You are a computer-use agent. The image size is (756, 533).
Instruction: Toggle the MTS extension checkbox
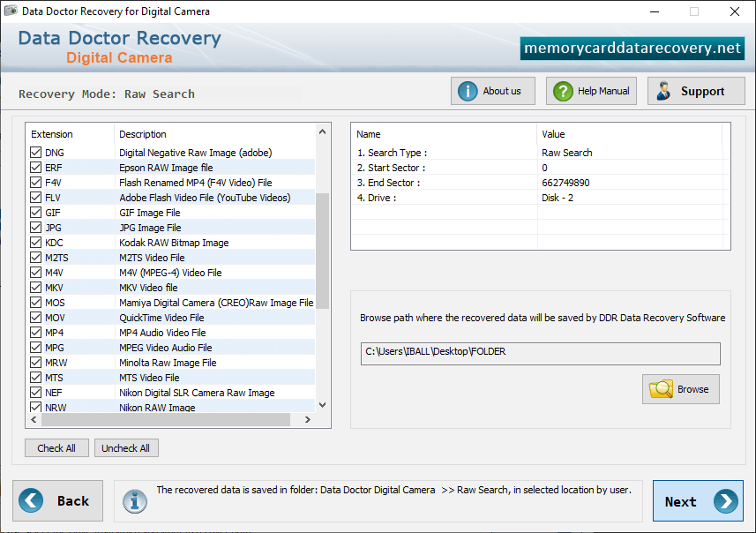35,377
